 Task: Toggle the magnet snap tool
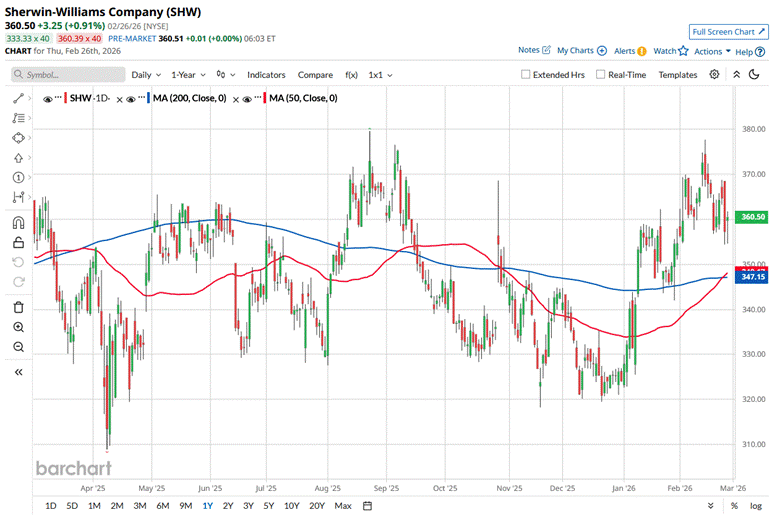[x=18, y=222]
